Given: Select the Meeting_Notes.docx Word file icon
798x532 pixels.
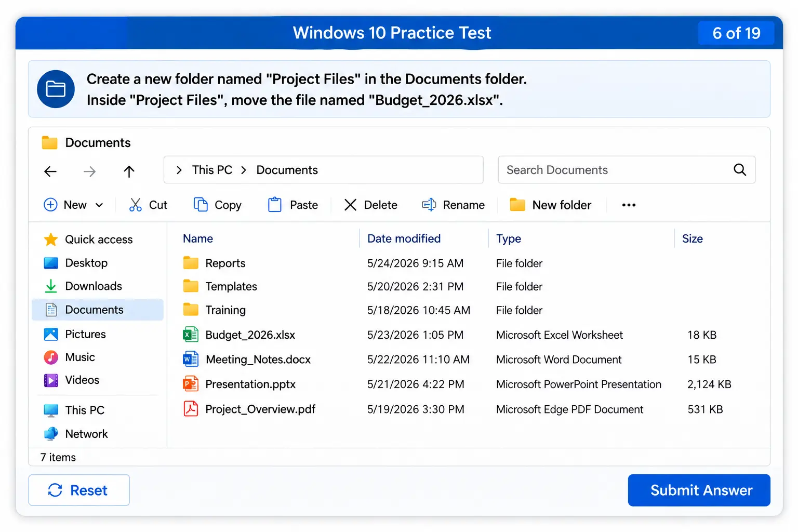Looking at the screenshot, I should [191, 359].
